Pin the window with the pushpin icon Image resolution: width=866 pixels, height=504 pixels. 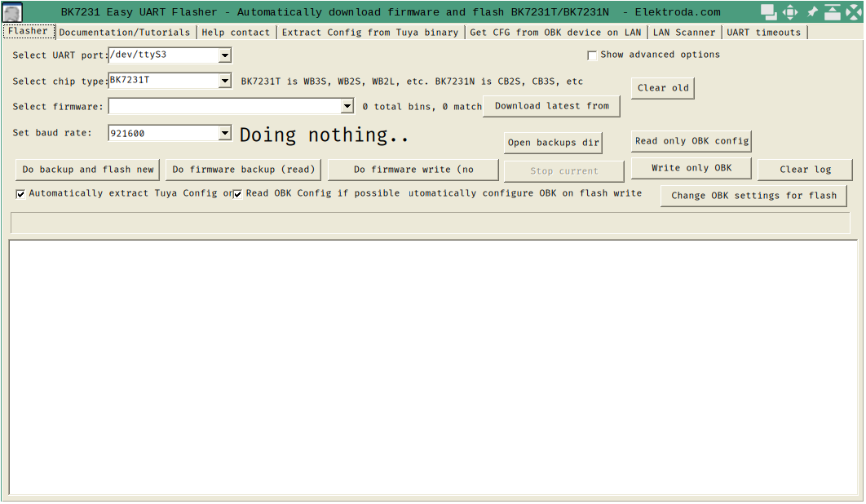click(811, 12)
